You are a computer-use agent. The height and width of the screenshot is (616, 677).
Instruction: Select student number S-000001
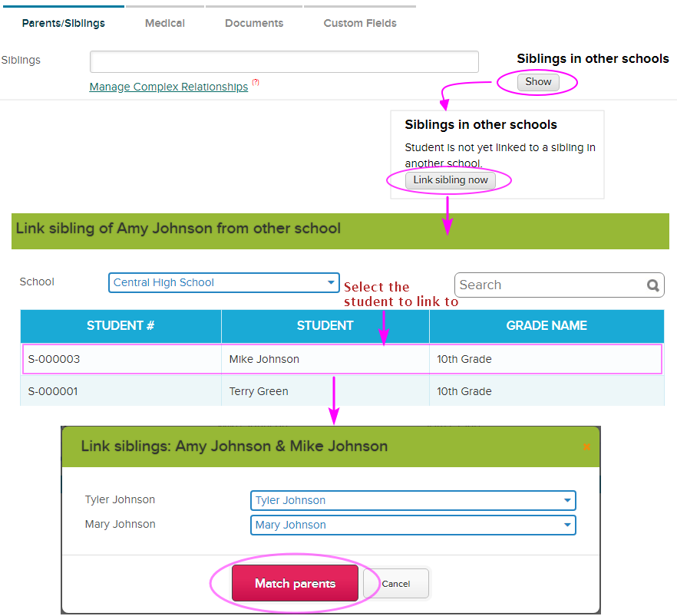click(53, 392)
